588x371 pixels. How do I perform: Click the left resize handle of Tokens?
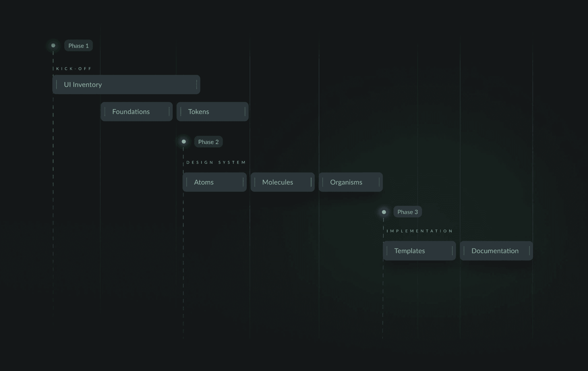[x=181, y=112]
